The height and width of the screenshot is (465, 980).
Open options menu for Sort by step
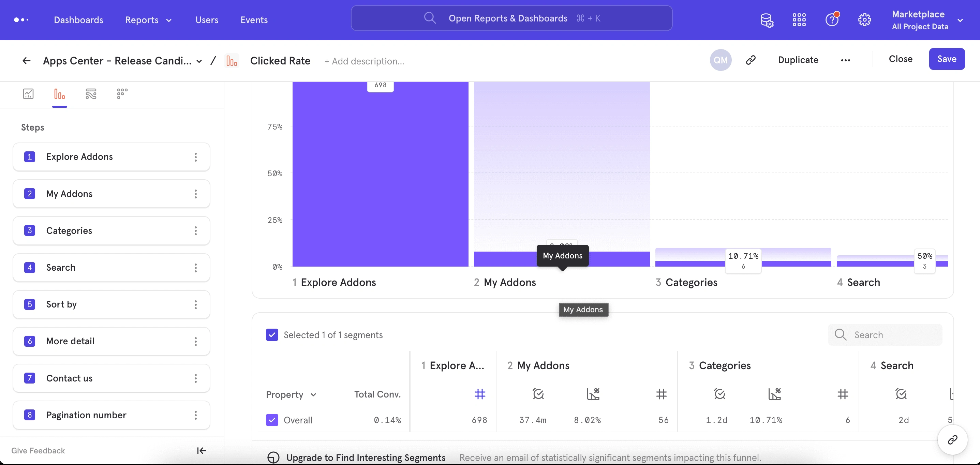195,304
